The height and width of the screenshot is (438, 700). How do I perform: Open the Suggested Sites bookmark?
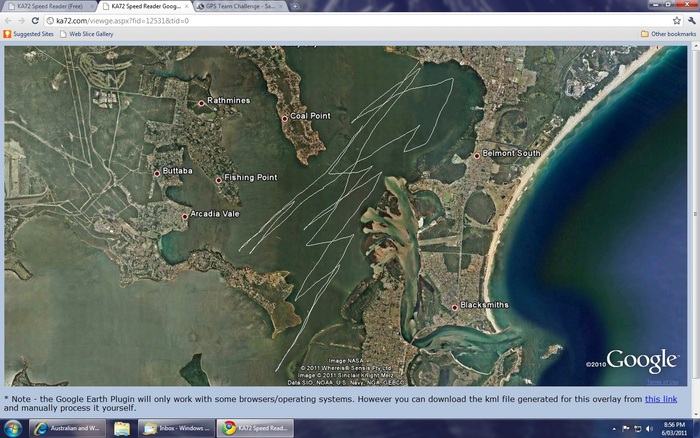(29, 34)
